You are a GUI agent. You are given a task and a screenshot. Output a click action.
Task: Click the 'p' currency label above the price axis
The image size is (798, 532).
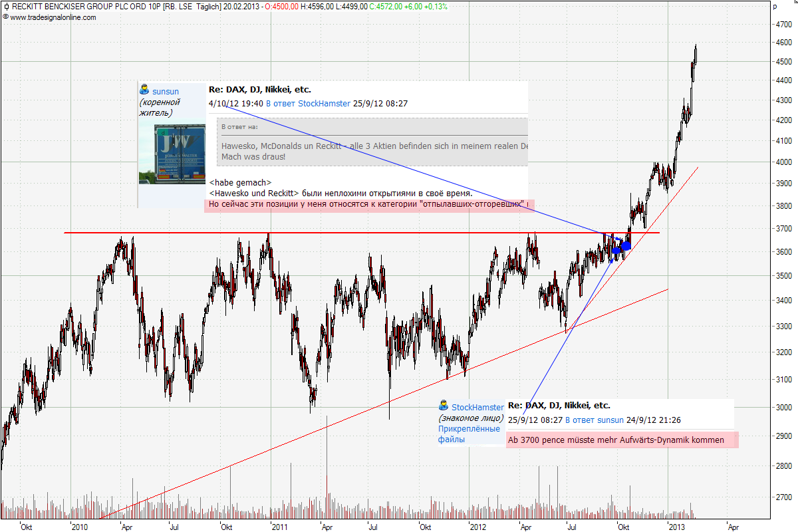(x=775, y=7)
